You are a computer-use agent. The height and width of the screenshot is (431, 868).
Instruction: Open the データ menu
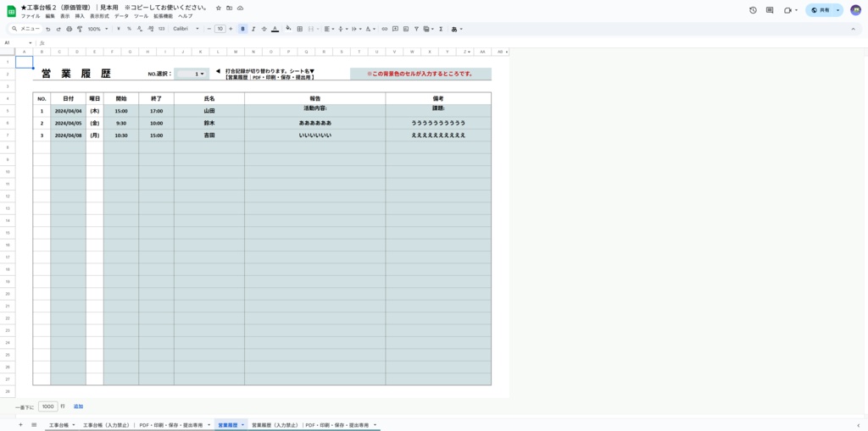pos(121,17)
